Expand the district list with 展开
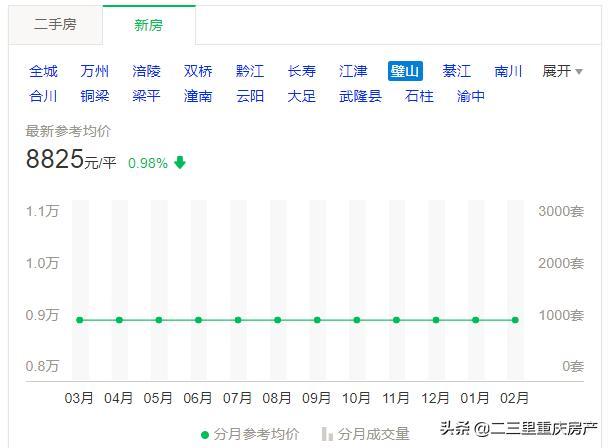610x448 pixels. click(563, 71)
